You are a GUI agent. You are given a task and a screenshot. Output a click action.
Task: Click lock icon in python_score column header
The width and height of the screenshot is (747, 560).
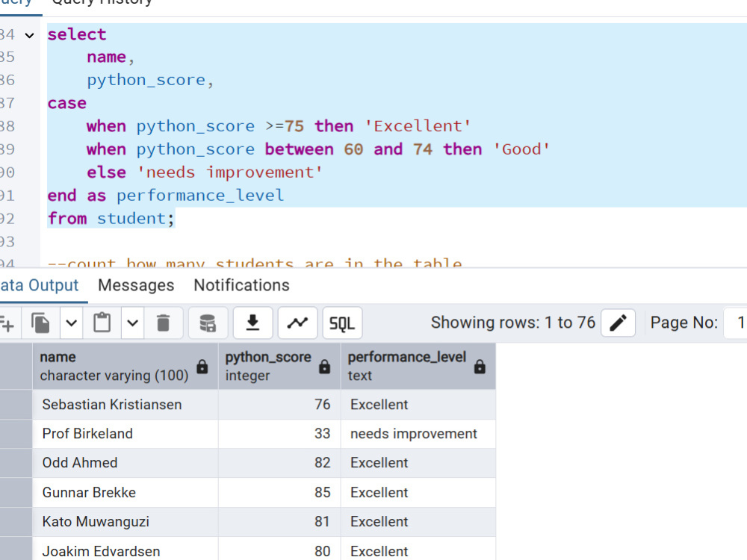[x=324, y=366]
